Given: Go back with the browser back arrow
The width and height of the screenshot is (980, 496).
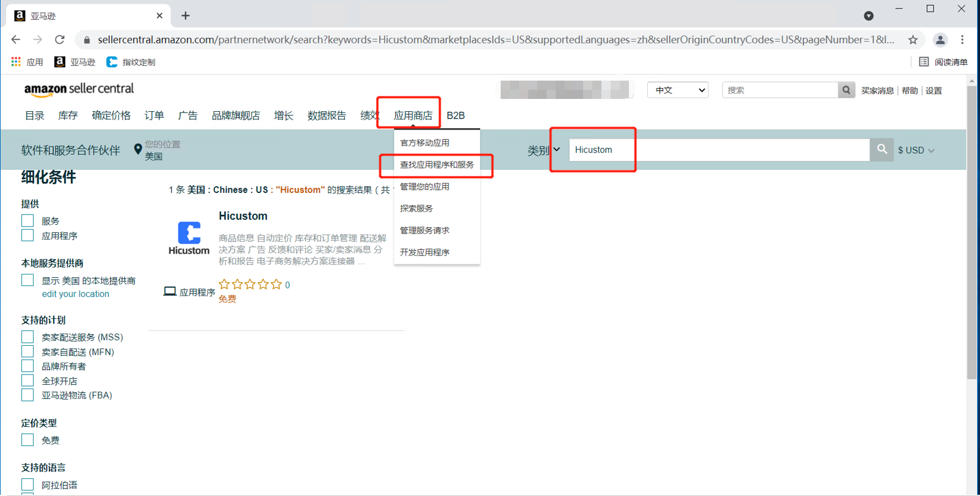Looking at the screenshot, I should (x=16, y=40).
